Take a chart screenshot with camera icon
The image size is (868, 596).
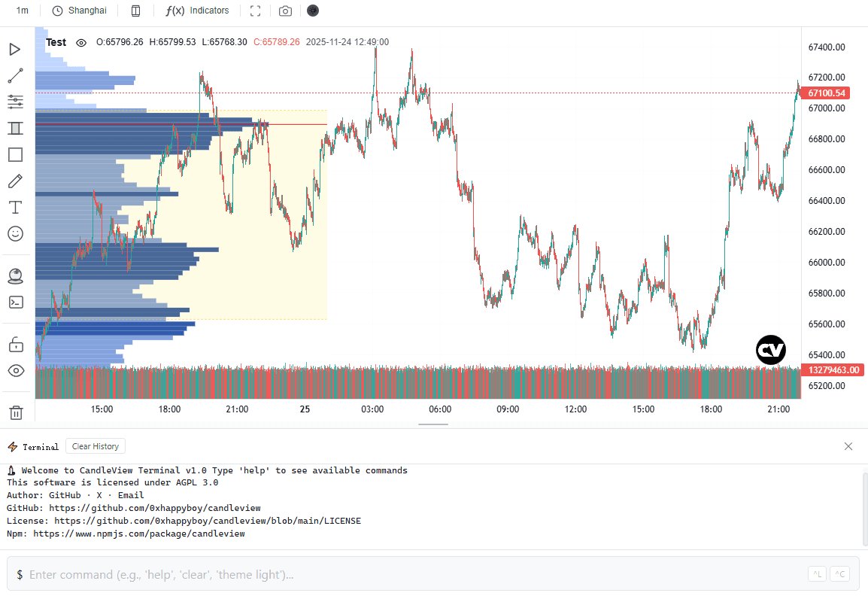[x=285, y=11]
